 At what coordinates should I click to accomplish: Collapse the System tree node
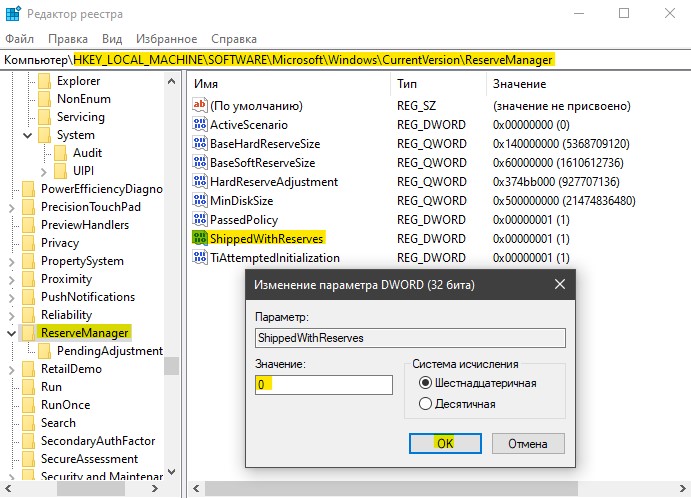click(27, 135)
